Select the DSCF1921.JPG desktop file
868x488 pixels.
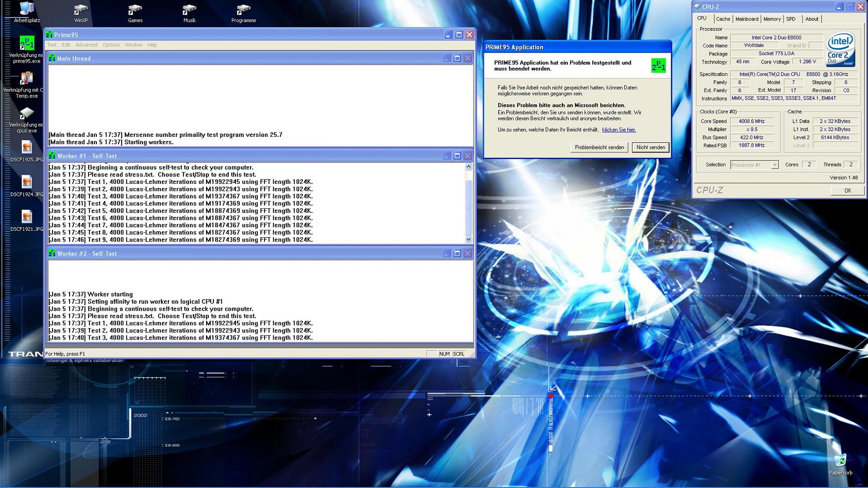tap(27, 221)
